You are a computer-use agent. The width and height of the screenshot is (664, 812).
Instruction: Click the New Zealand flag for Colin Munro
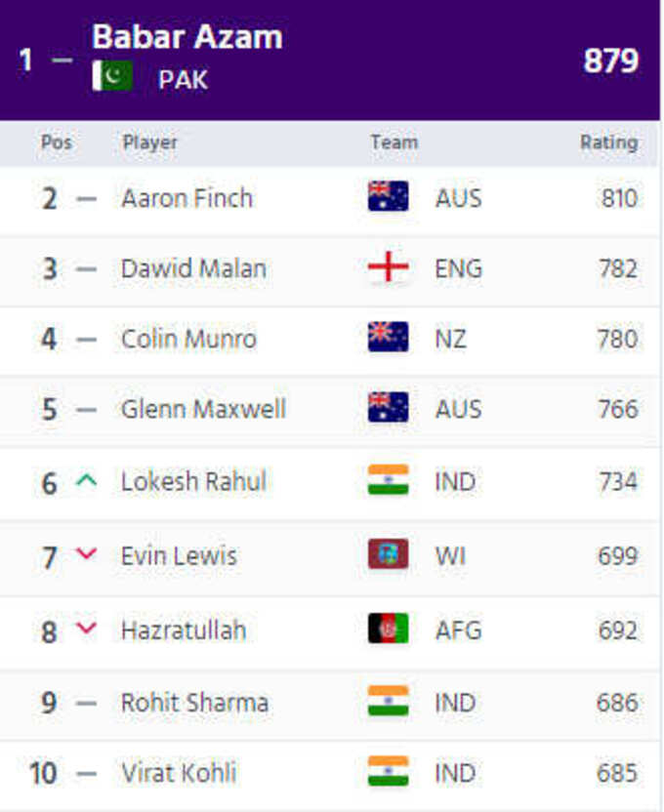point(388,337)
